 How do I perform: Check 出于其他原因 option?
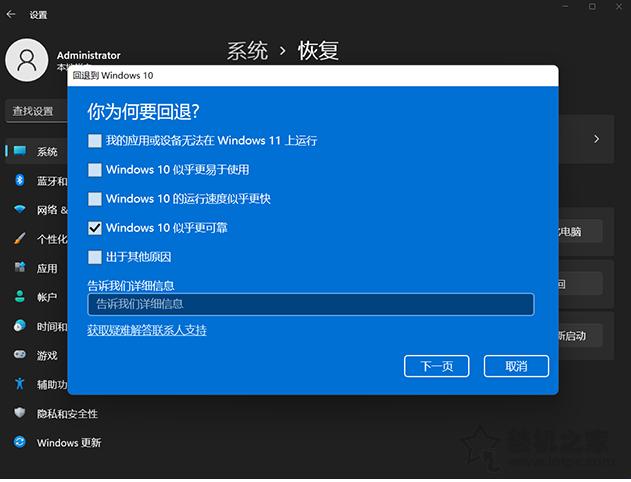[95, 257]
